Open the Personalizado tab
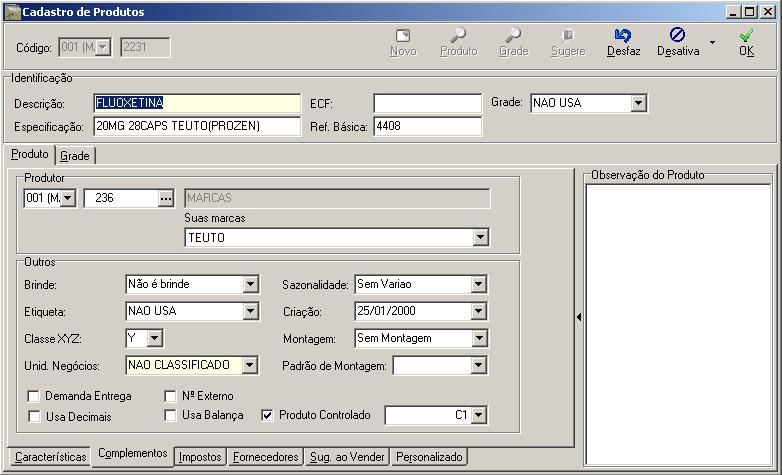This screenshot has height=475, width=782. click(429, 457)
